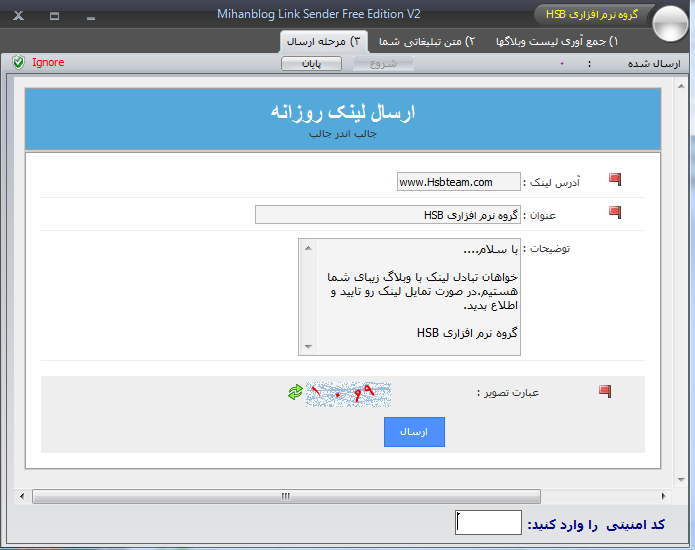Image resolution: width=695 pixels, height=550 pixels.
Task: Click the red flag beside عنوان
Action: point(615,213)
